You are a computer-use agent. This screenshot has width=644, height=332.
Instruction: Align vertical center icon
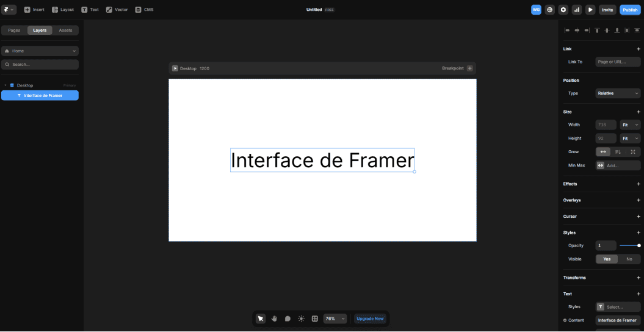tap(607, 31)
